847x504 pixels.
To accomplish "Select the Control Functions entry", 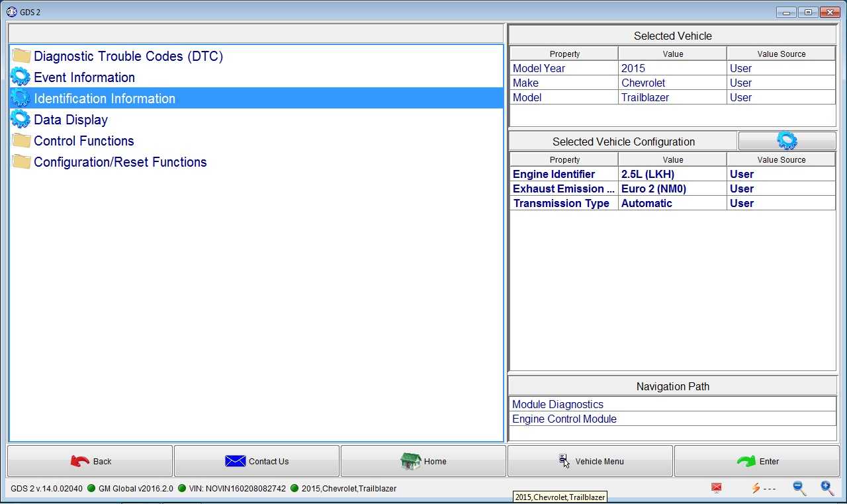I will (x=256, y=141).
